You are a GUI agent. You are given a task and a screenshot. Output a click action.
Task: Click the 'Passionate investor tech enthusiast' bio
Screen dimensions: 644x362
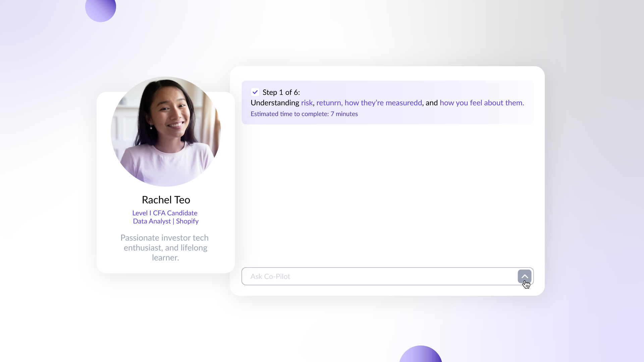[x=165, y=248]
